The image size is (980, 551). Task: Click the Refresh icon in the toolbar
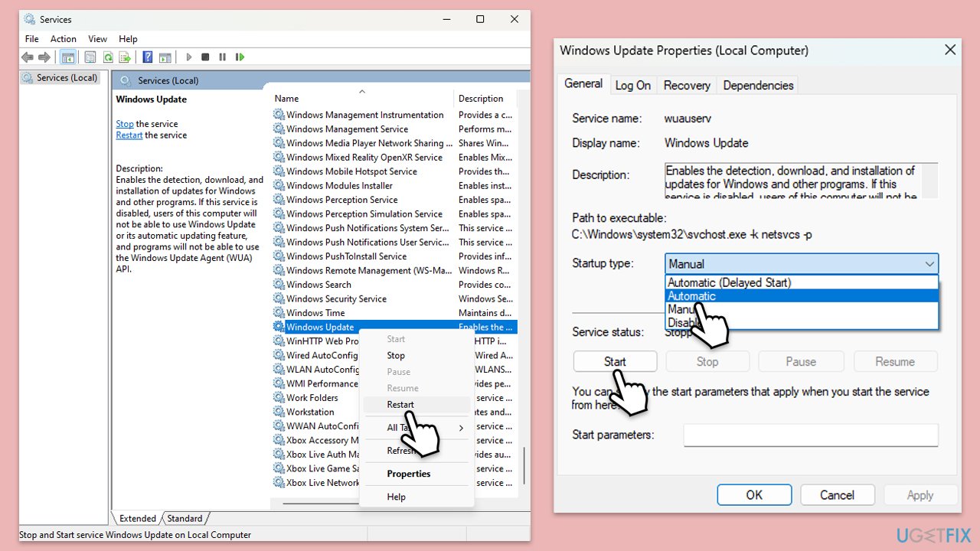[x=108, y=57]
